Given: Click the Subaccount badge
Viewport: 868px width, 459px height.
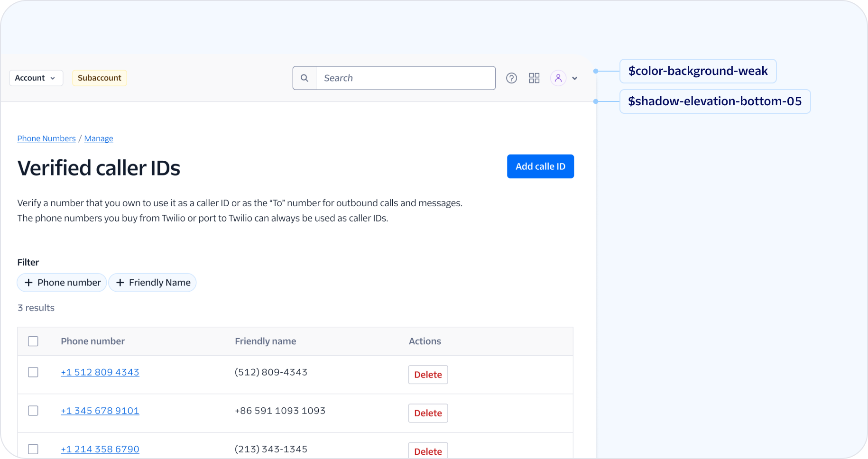Looking at the screenshot, I should click(x=100, y=78).
